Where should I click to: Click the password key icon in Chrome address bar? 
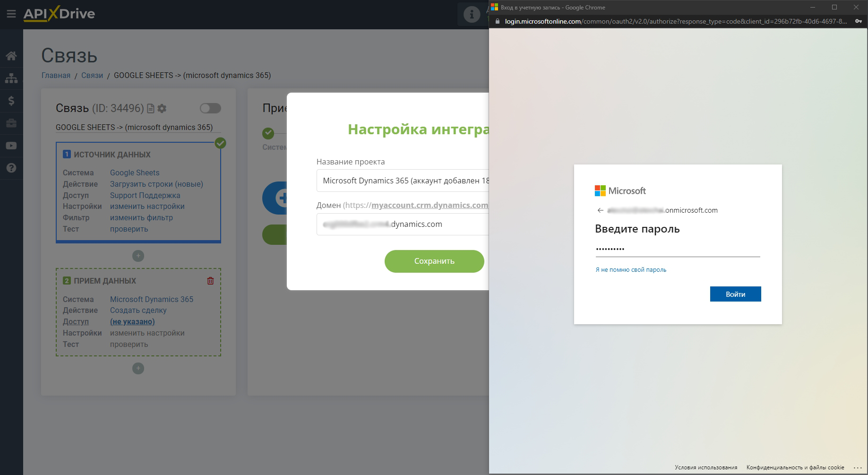point(858,21)
